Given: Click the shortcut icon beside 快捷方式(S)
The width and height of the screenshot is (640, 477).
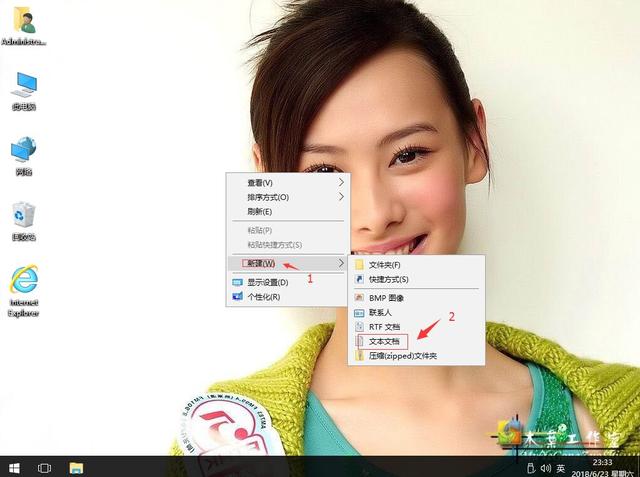Looking at the screenshot, I should pos(359,280).
